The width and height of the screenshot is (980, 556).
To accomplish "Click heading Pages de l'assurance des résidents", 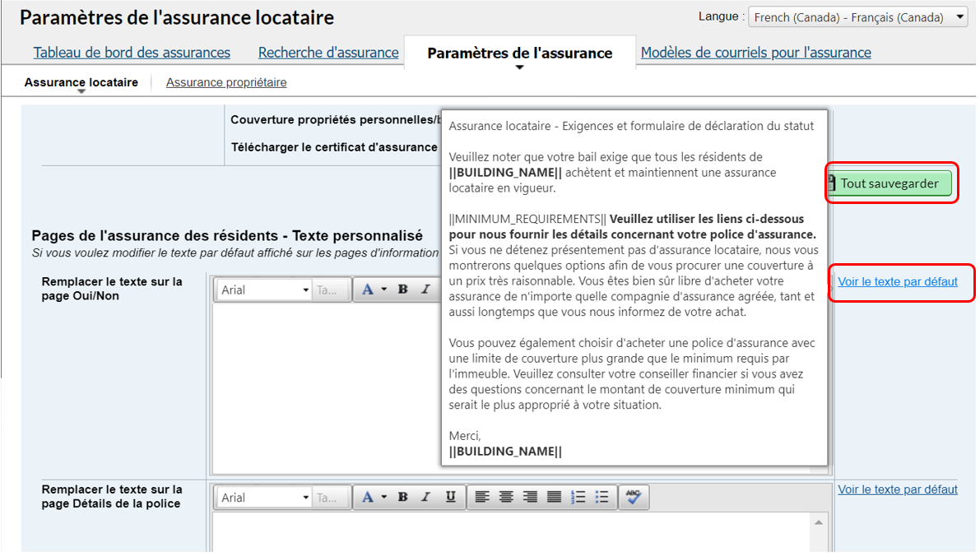I will point(227,235).
